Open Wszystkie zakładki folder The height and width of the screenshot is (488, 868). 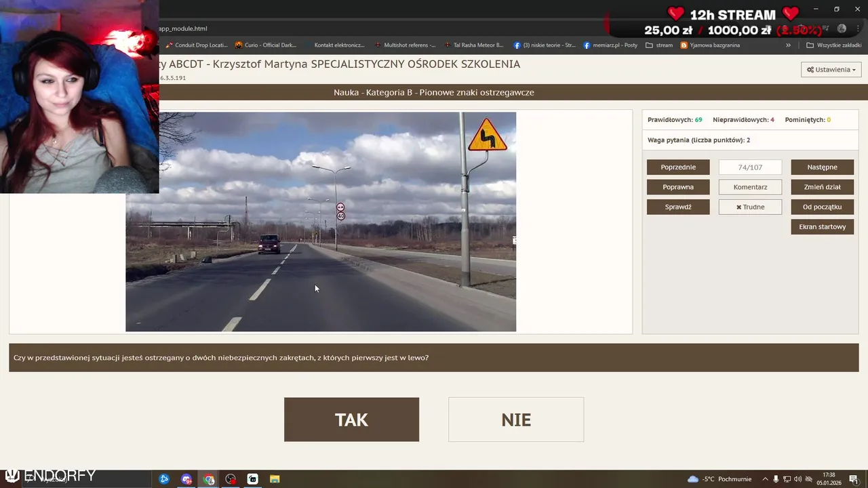pos(833,45)
